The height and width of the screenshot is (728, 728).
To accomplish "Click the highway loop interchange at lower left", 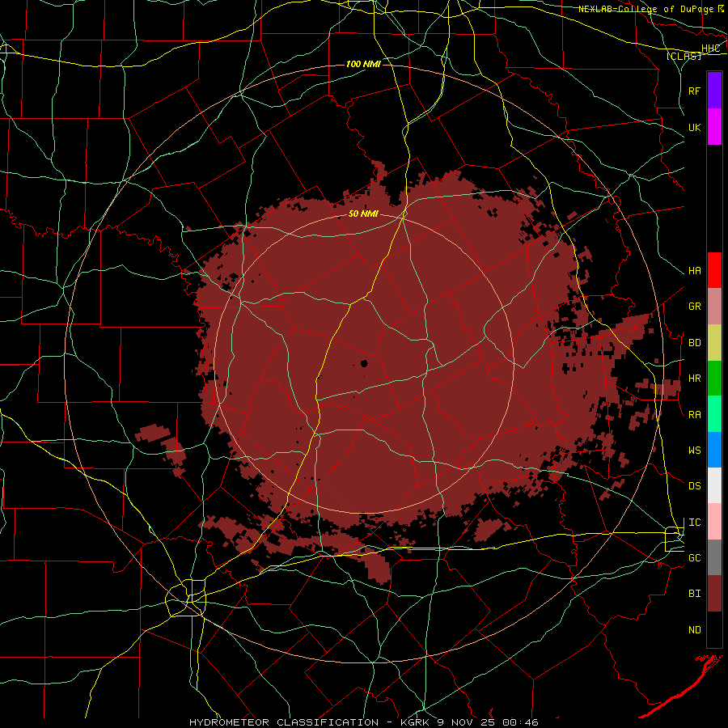I will pos(187,598).
